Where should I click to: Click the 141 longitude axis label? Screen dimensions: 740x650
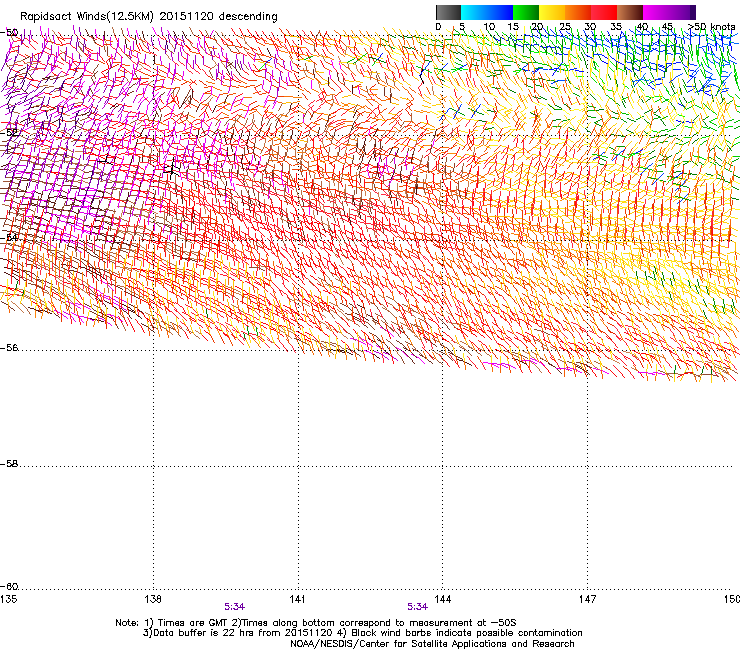tap(297, 599)
